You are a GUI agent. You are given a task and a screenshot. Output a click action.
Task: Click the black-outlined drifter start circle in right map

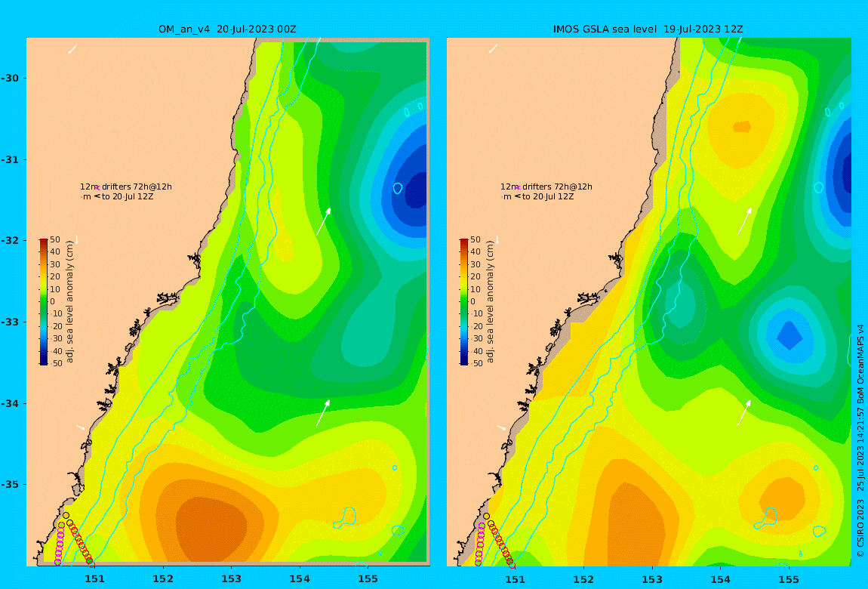(487, 516)
